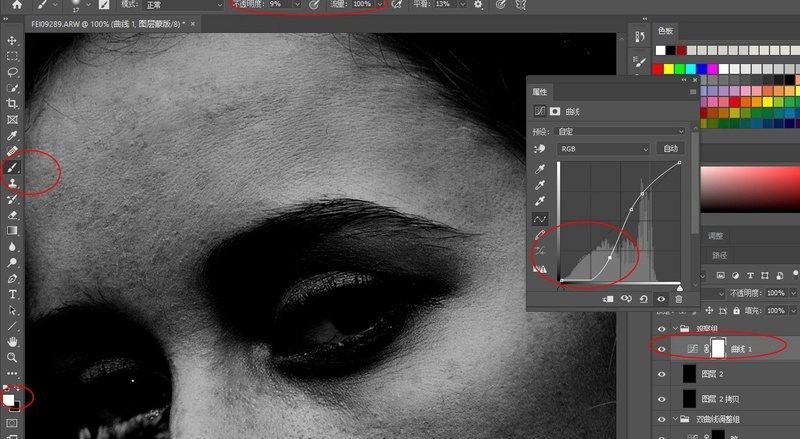
Task: Pick the white point eyedropper in Curves
Action: click(539, 201)
